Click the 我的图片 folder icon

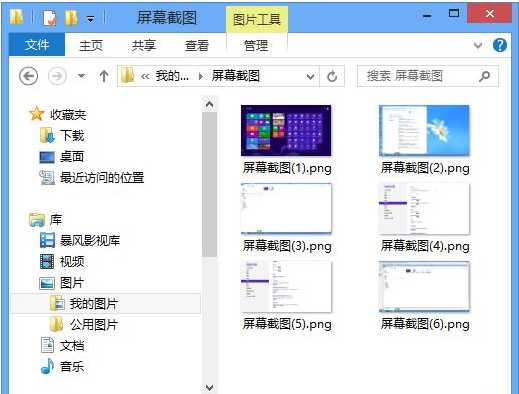click(57, 303)
